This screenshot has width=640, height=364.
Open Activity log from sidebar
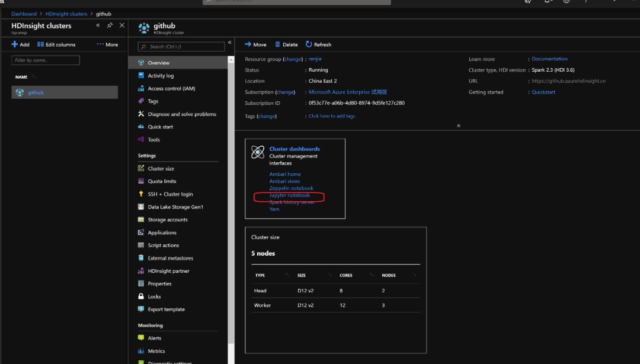coord(161,76)
